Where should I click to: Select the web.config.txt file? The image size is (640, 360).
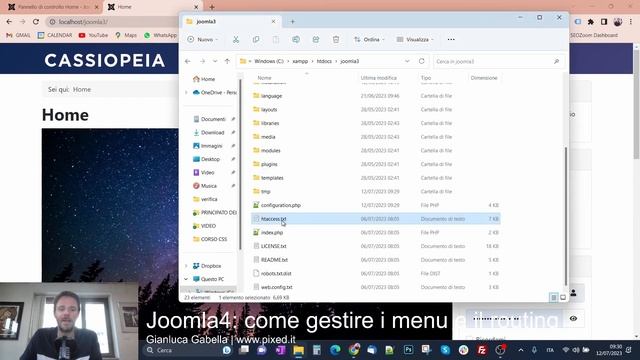(x=376, y=287)
